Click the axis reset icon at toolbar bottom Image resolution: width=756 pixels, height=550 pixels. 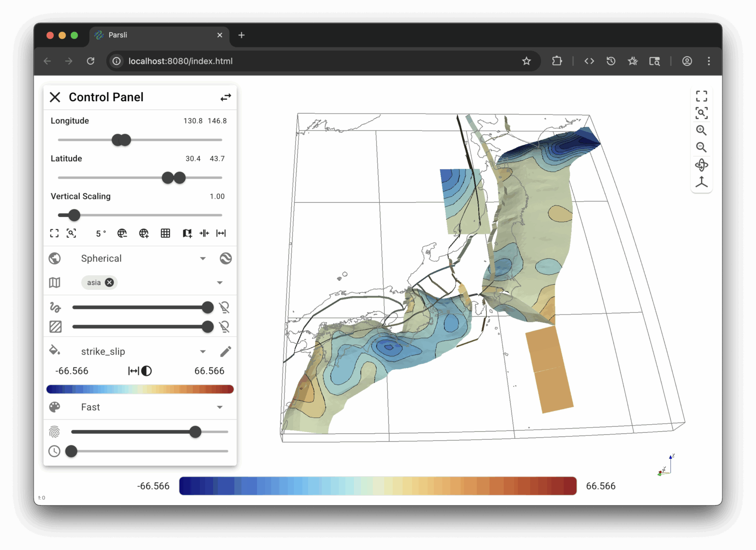pyautogui.click(x=702, y=182)
